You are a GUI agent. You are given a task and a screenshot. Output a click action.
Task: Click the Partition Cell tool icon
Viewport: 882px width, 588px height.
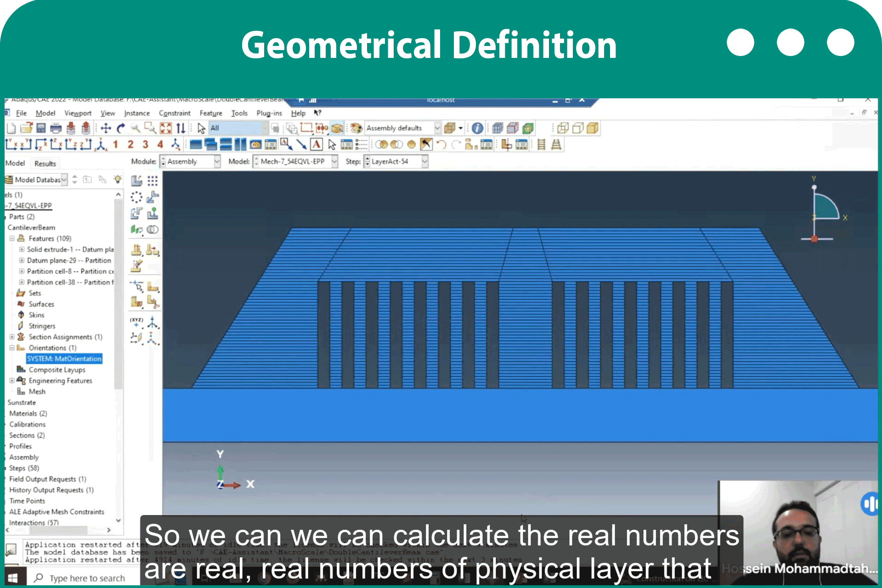click(x=136, y=302)
